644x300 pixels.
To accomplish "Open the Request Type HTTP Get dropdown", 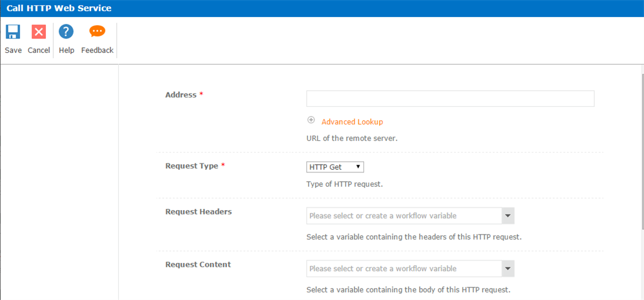I will point(335,167).
